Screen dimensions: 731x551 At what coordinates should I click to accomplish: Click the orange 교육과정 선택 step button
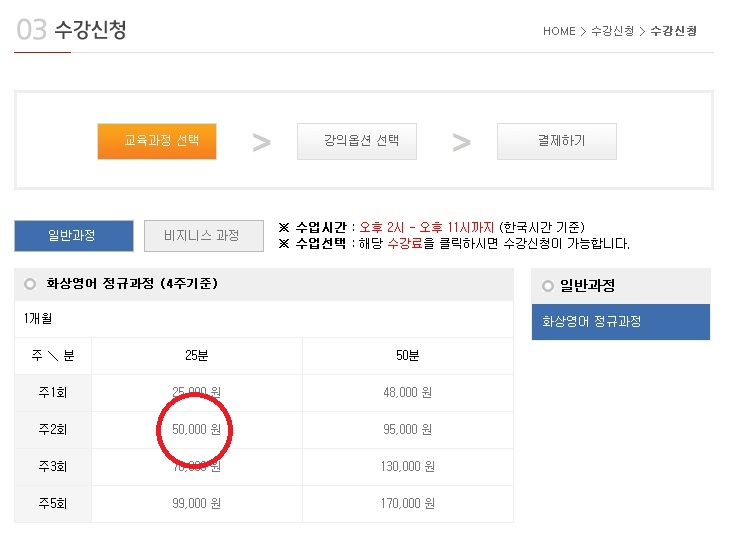[157, 141]
